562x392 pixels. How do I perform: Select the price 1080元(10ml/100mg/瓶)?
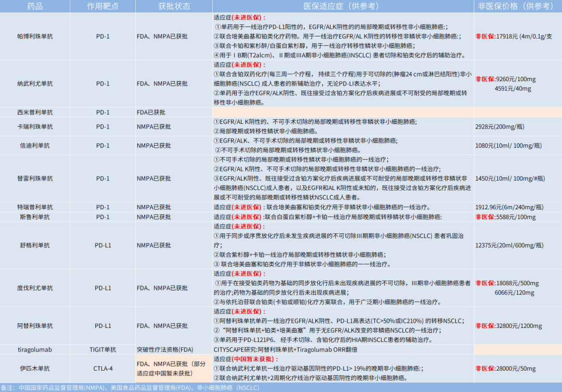[508, 146]
